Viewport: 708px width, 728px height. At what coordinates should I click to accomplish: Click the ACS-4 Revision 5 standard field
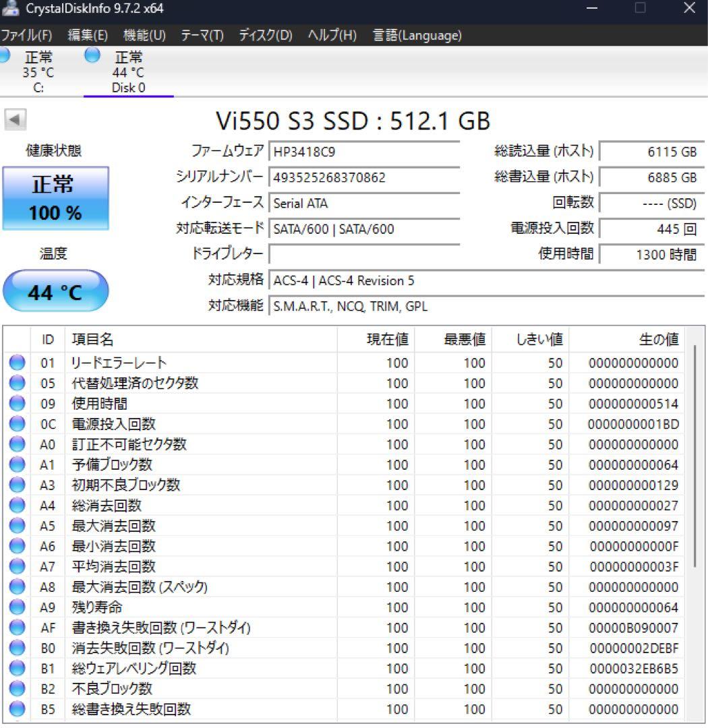487,280
